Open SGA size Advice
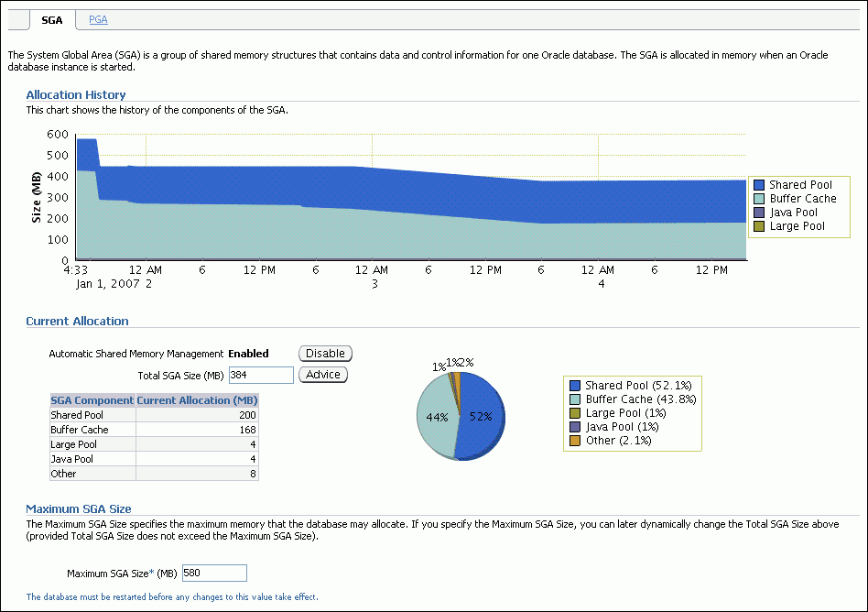 pos(322,375)
